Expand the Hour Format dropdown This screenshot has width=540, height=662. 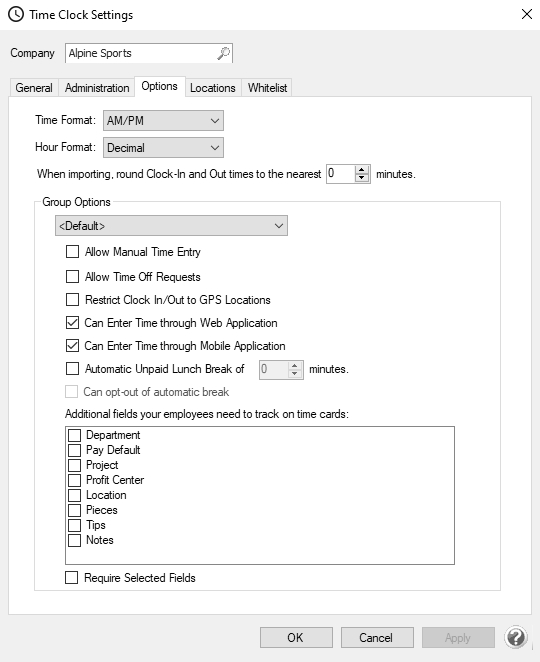tap(163, 148)
